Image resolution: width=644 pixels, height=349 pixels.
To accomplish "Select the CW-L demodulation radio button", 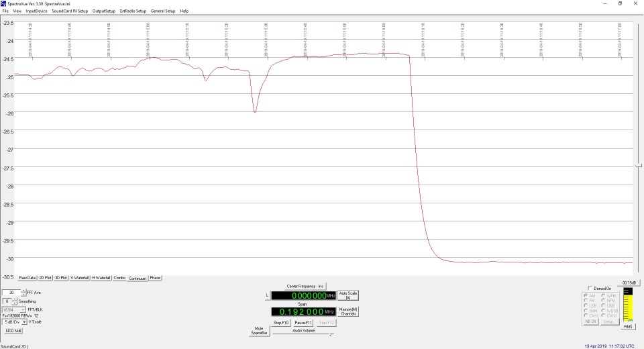I will pyautogui.click(x=586, y=315).
